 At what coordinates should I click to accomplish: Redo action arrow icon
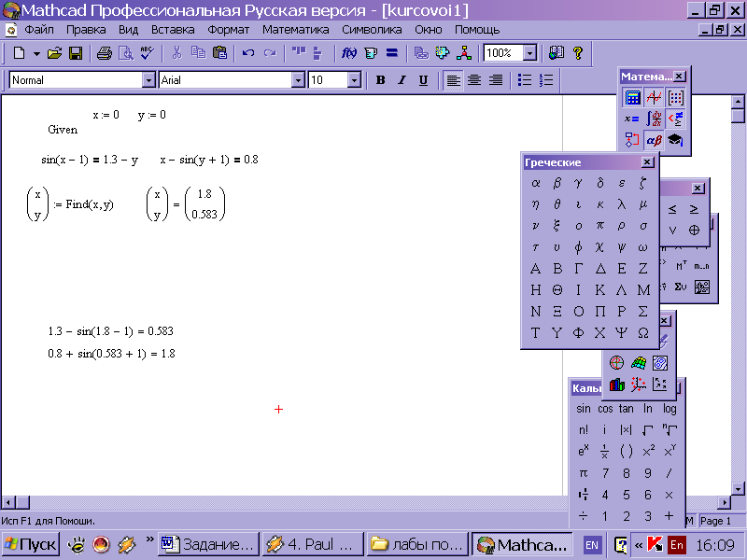pyautogui.click(x=270, y=53)
